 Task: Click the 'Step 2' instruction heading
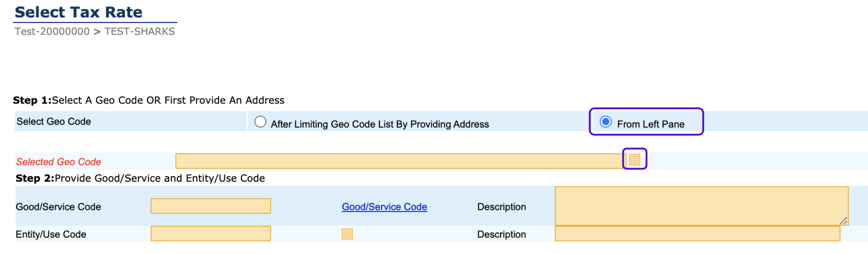tap(140, 178)
